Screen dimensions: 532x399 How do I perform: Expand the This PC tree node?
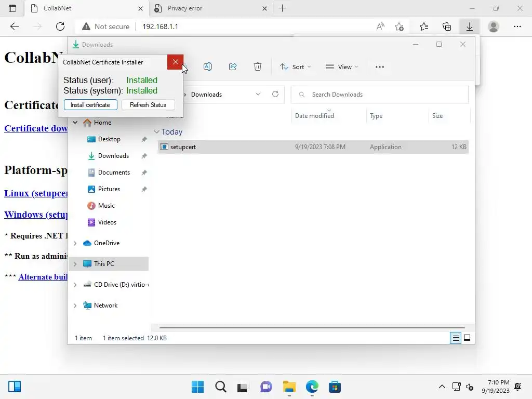[x=75, y=264]
